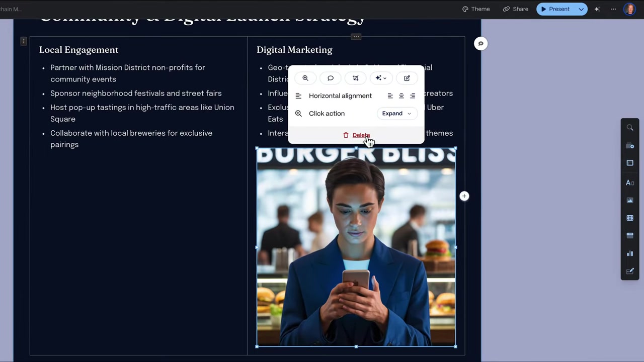
Task: Click the Local Engagement heading
Action: pyautogui.click(x=79, y=50)
